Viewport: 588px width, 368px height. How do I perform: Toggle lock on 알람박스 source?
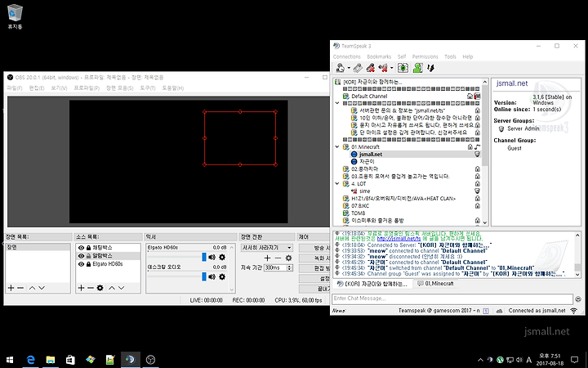tap(88, 256)
